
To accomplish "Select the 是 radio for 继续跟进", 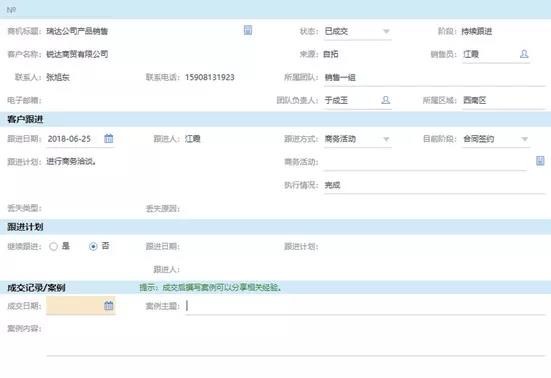I will click(53, 246).
